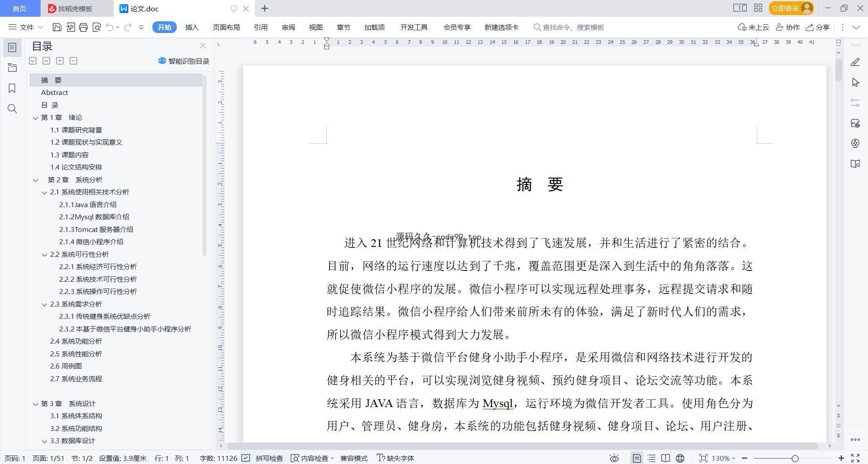This screenshot has width=868, height=464.
Task: Collapse 第1章 绪论 in outline
Action: 35,118
